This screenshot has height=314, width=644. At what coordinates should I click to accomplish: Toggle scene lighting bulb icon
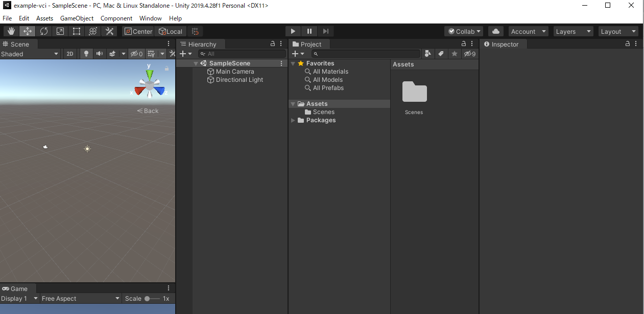coord(86,54)
